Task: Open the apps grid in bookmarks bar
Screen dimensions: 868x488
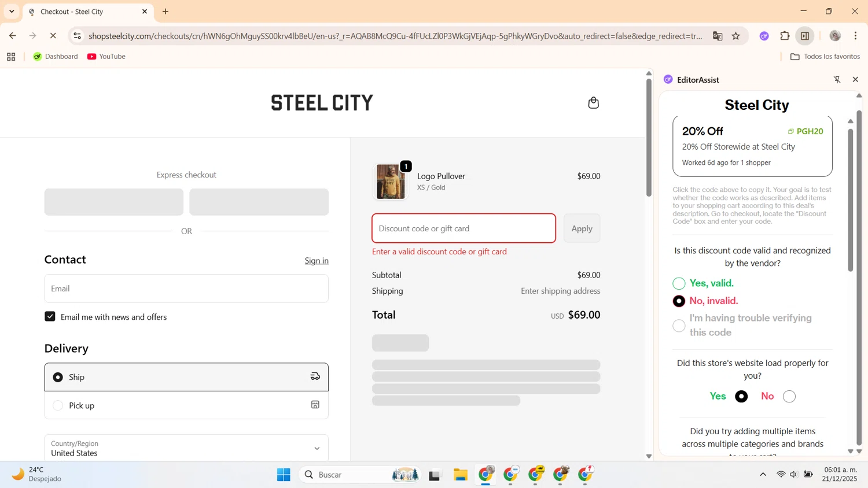Action: coord(11,57)
